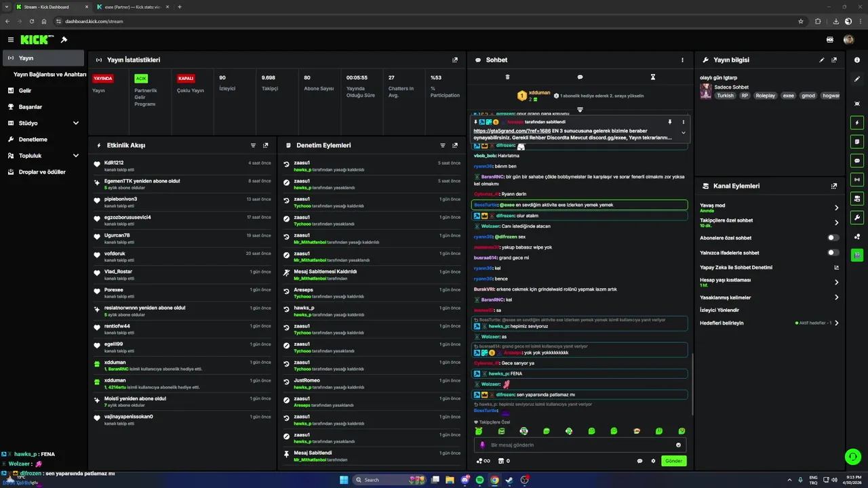Open Gelir in the sidebar
Viewport: 868px width, 488px height.
[43, 91]
